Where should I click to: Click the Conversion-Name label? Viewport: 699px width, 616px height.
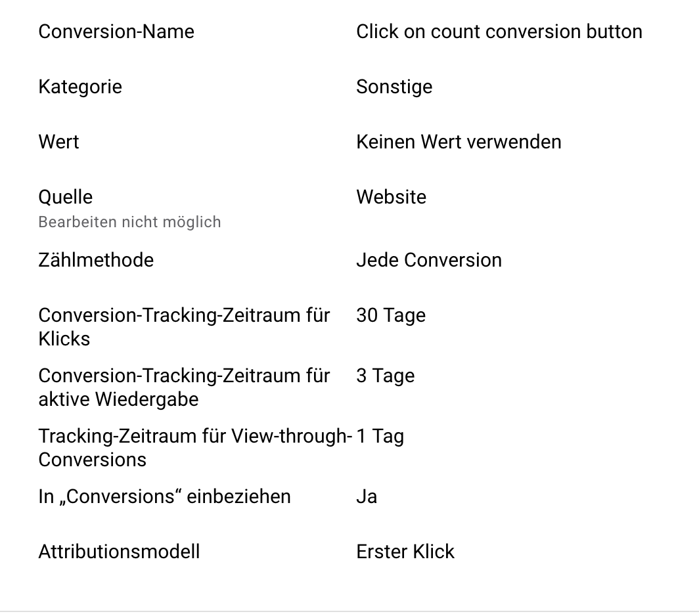coord(116,32)
